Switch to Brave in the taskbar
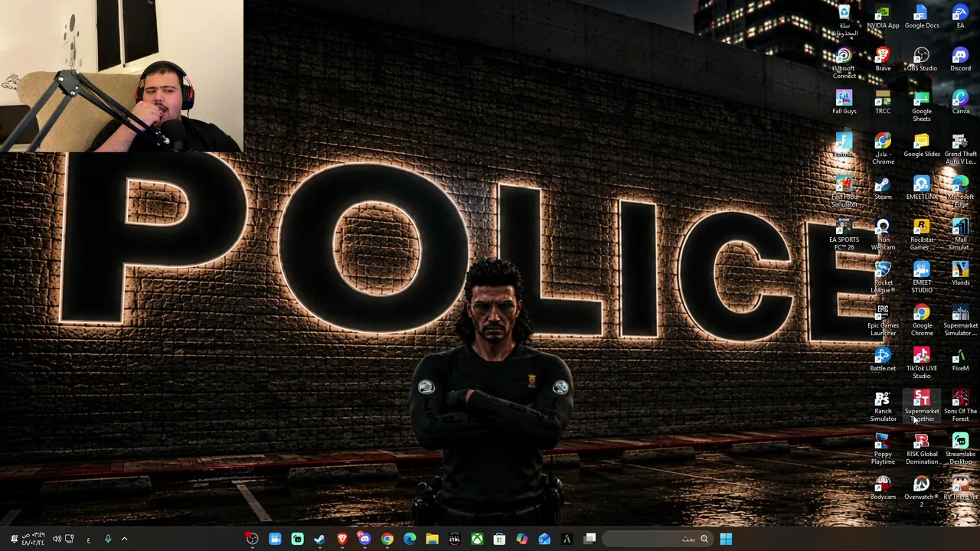This screenshot has height=551, width=980. click(x=342, y=539)
